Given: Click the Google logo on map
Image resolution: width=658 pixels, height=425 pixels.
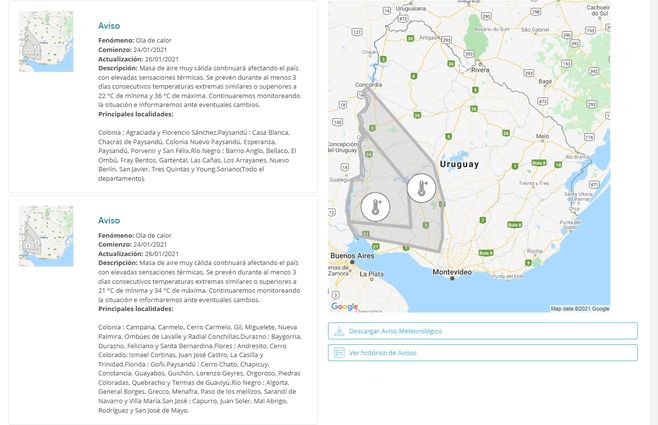Looking at the screenshot, I should point(344,307).
